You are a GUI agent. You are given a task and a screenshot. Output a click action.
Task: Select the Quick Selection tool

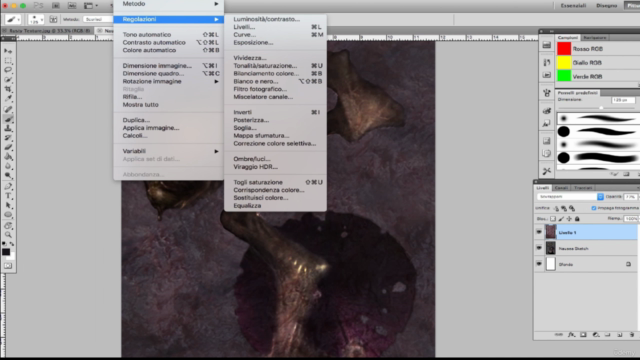click(x=8, y=80)
